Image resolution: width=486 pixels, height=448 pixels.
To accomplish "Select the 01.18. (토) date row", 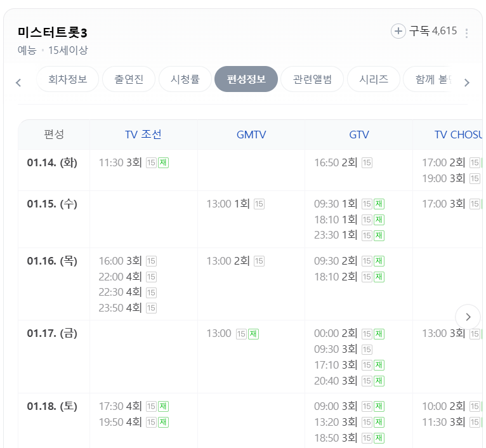I will pyautogui.click(x=52, y=406).
